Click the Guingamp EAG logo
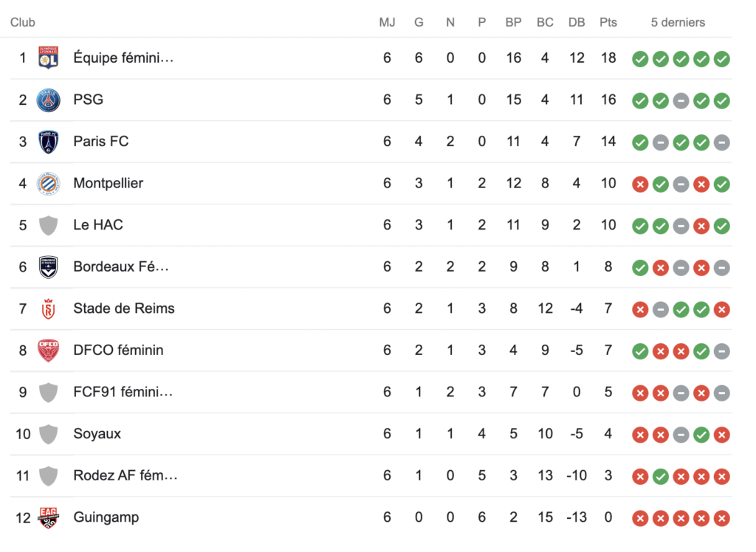756x552 pixels. [48, 518]
